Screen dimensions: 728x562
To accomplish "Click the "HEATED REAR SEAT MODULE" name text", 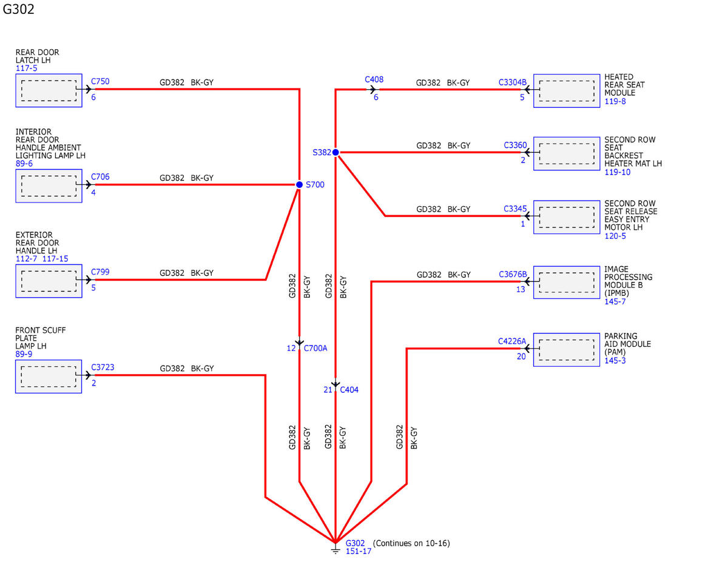I will pos(624,85).
